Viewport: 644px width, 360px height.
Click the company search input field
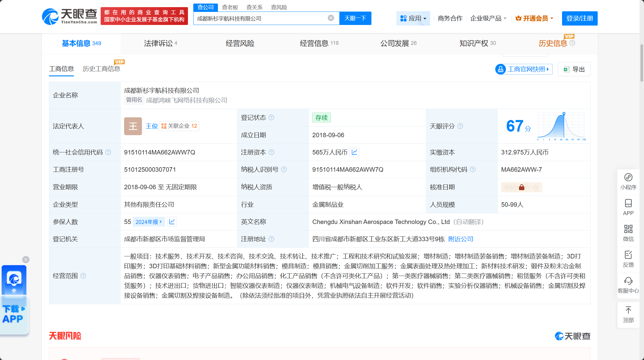point(261,18)
